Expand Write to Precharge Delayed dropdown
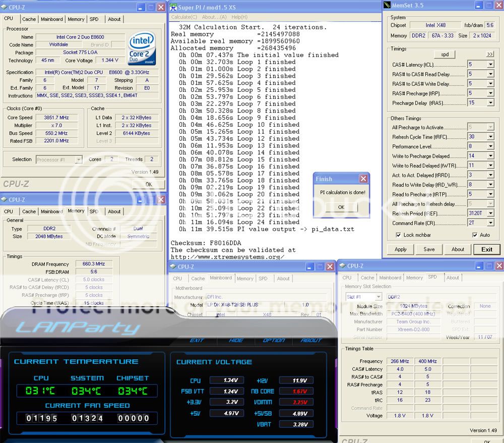 490,156
